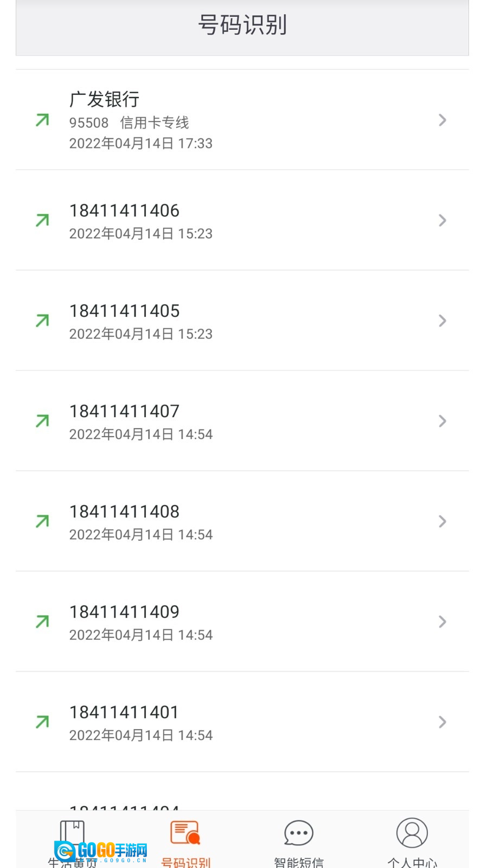Tap the 号码识别 page title
488x868 pixels.
(242, 25)
